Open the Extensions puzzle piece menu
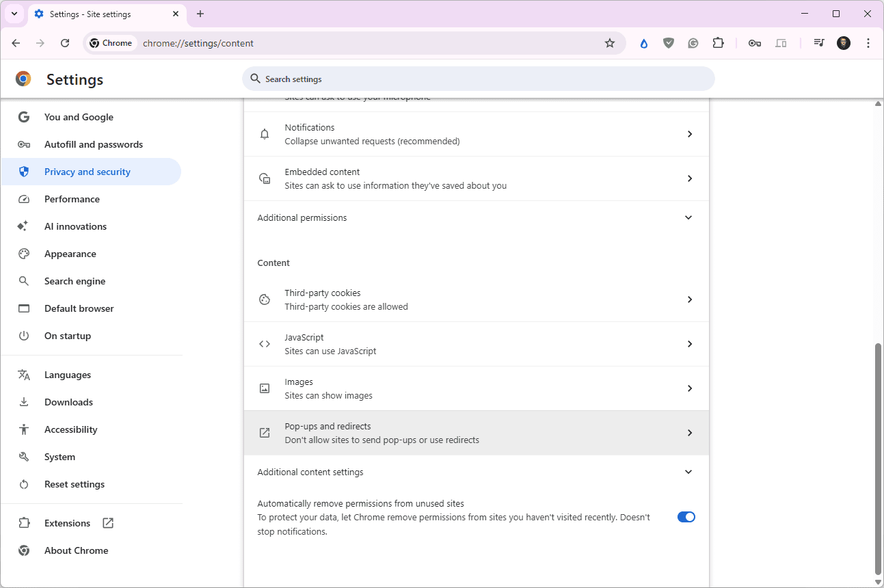884x588 pixels. click(x=718, y=43)
